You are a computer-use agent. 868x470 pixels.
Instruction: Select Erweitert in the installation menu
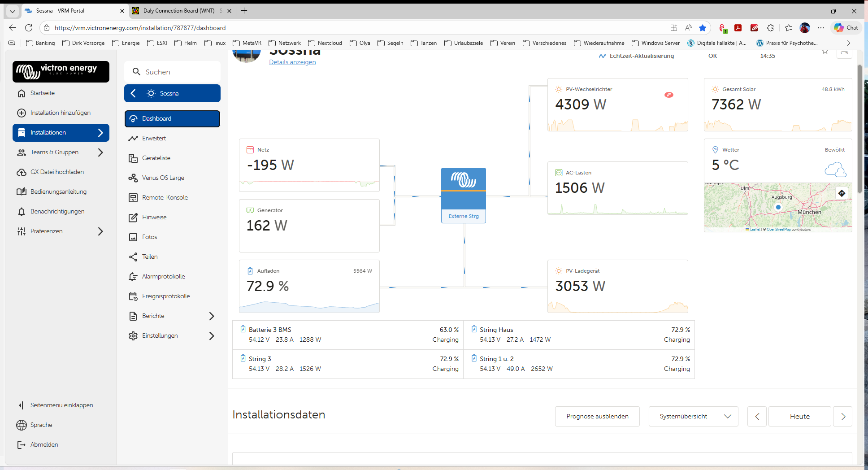(x=154, y=138)
